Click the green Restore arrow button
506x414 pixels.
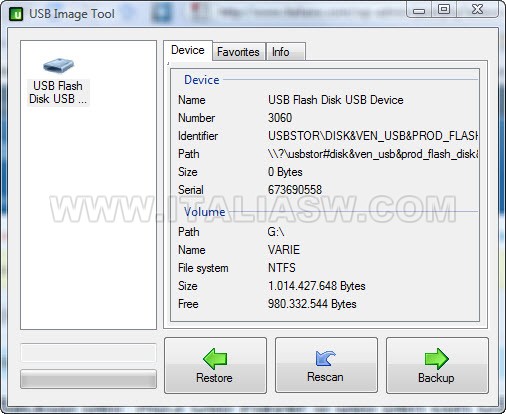(215, 365)
